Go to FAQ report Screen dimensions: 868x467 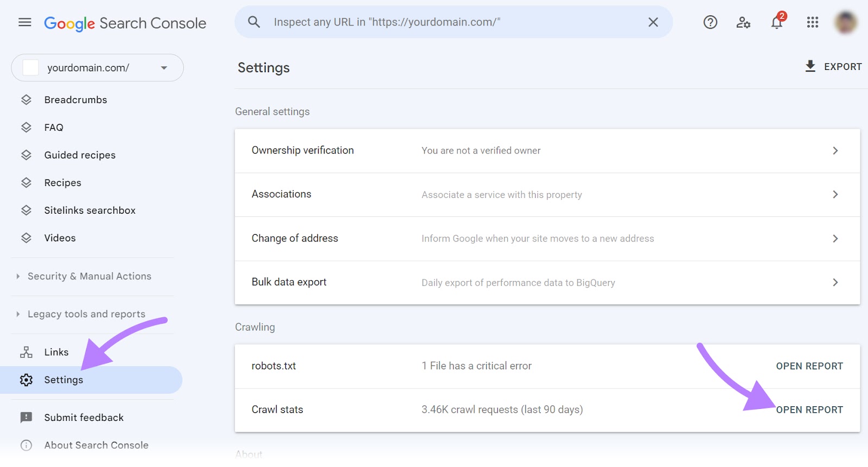(54, 127)
